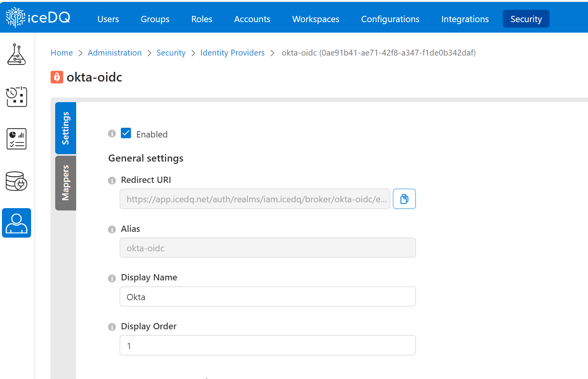Click into the Display Name field
The width and height of the screenshot is (588, 379).
coord(267,297)
